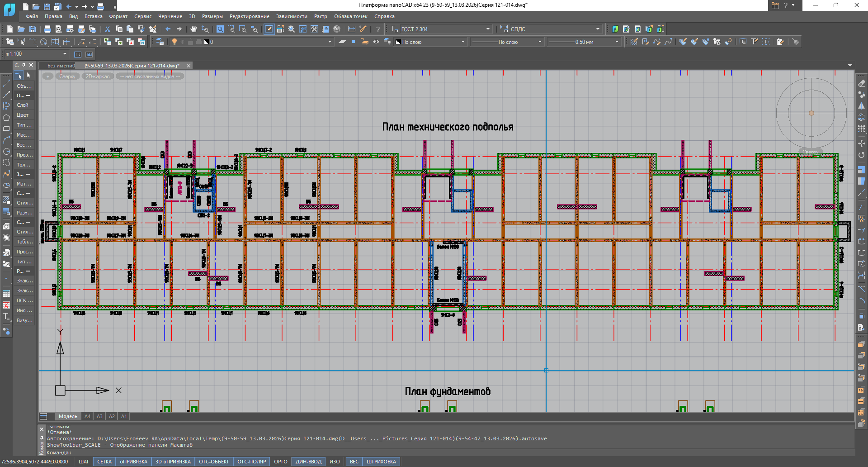Open the Help question mark icon
The height and width of the screenshot is (467, 868).
click(378, 29)
